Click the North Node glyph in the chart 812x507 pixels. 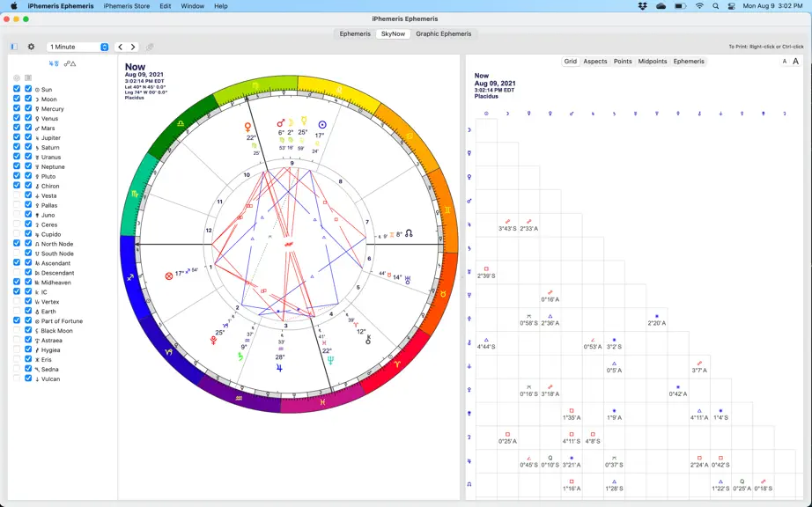click(409, 233)
